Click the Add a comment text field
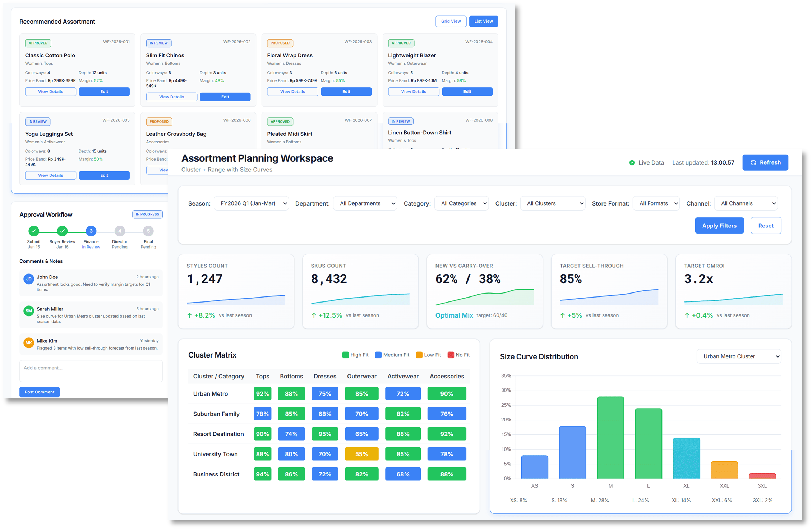The width and height of the screenshot is (812, 530). [x=91, y=371]
